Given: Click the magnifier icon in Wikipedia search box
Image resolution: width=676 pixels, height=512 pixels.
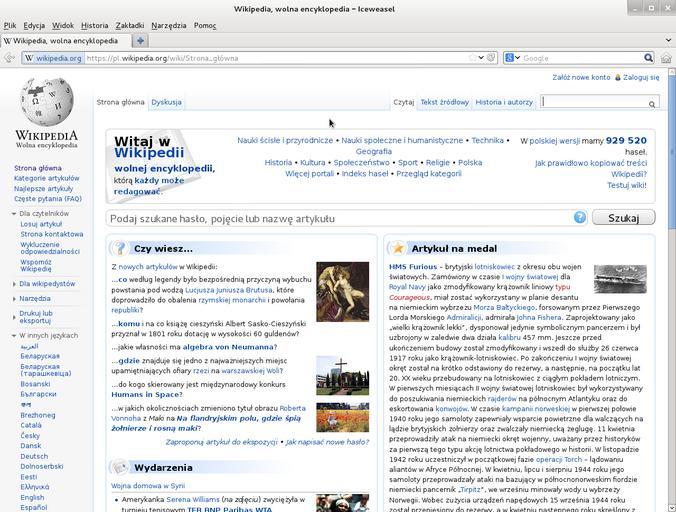Looking at the screenshot, I should (x=652, y=103).
